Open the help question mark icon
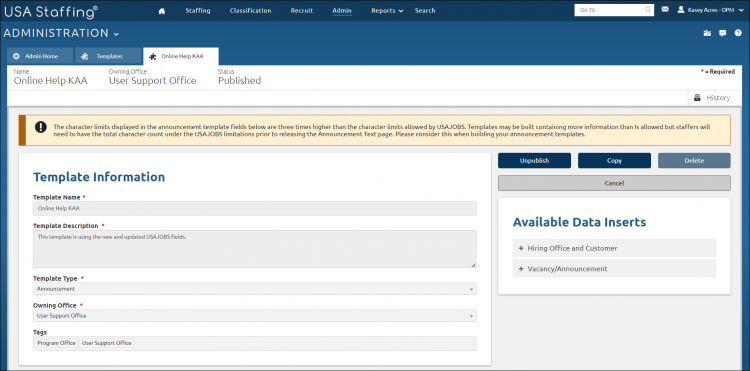The image size is (750, 371). (738, 33)
